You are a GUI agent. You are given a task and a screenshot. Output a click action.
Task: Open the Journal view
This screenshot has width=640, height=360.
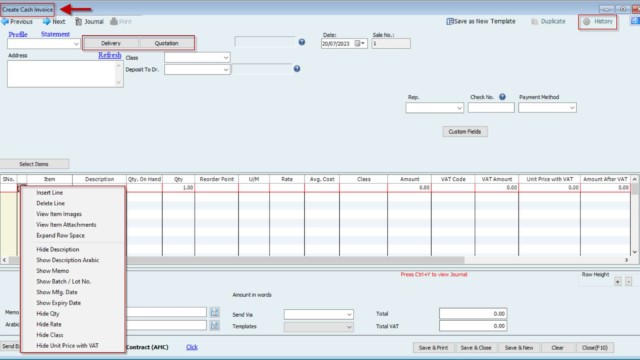(x=89, y=22)
